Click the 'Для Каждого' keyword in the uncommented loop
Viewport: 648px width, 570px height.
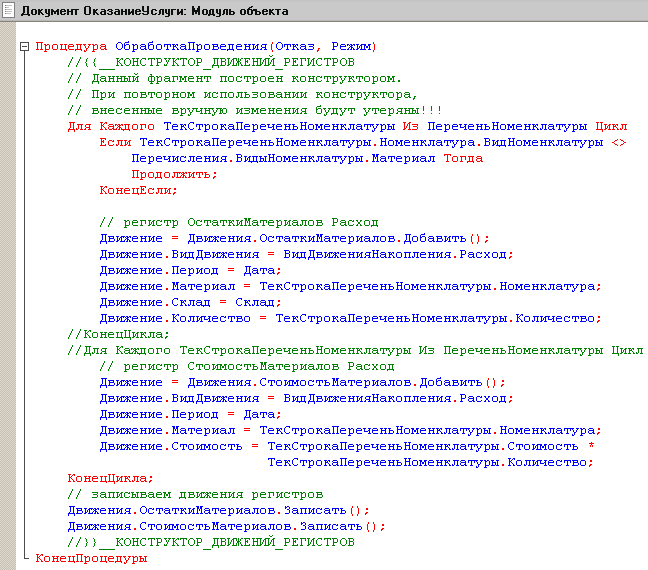pos(111,126)
